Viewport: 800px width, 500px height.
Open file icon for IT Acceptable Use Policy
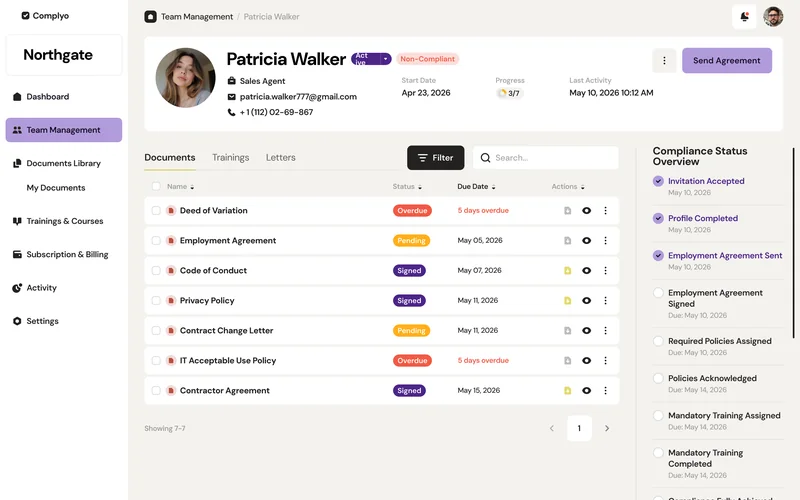[x=567, y=361]
